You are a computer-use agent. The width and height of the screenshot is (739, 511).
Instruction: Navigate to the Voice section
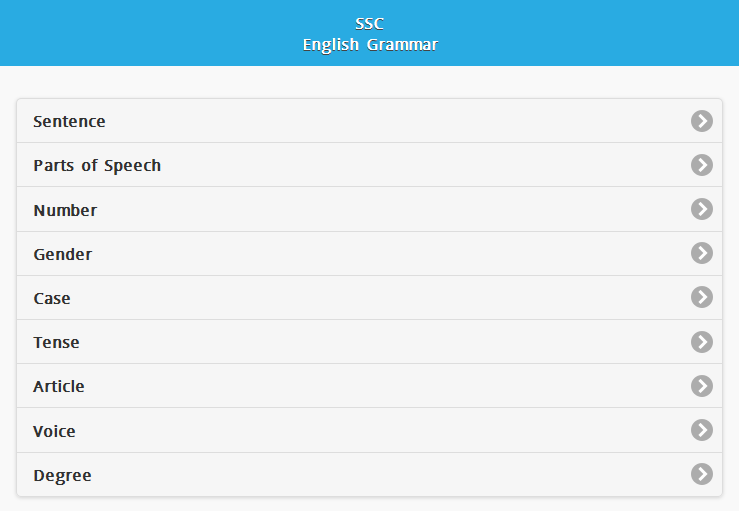click(x=54, y=431)
